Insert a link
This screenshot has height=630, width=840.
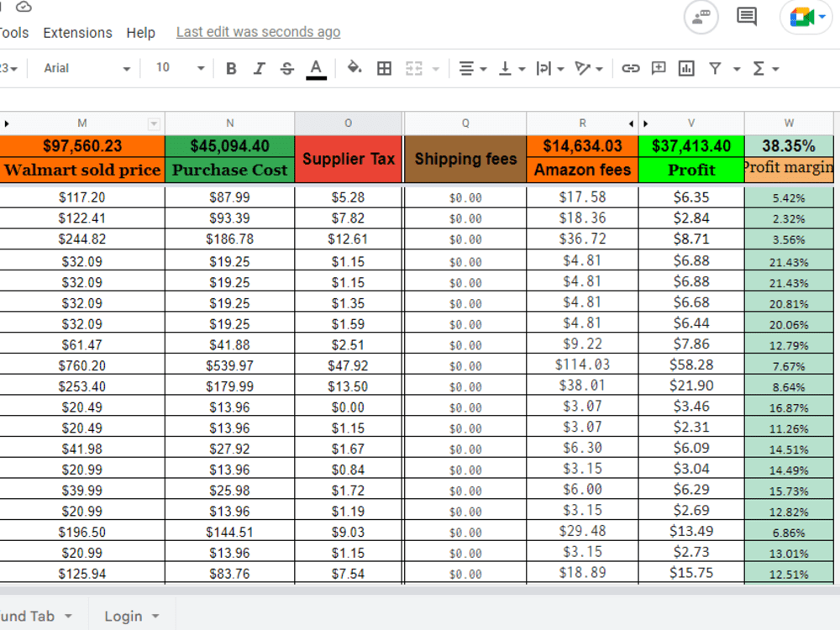pos(631,68)
